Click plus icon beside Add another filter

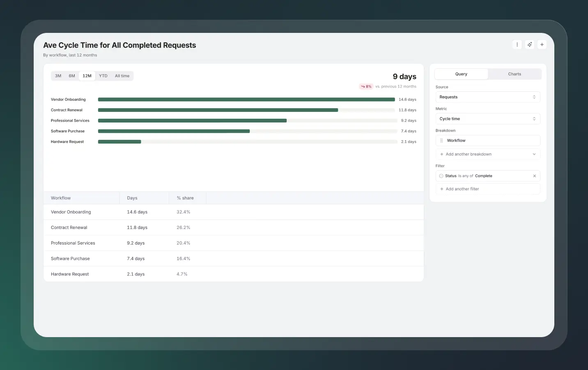[442, 189]
